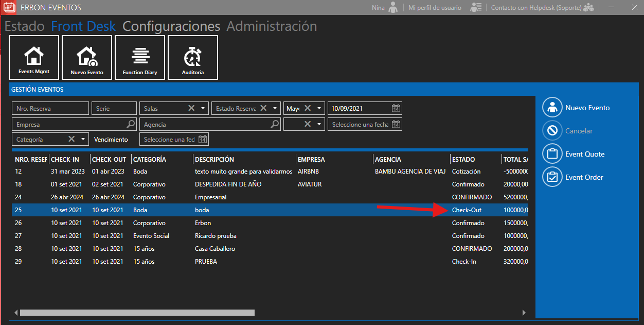The image size is (644, 325).
Task: Switch to the Configuraciones tab
Action: (x=171, y=26)
